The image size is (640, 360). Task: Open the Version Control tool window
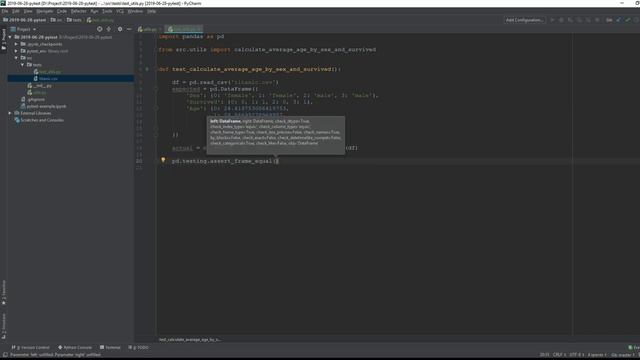click(x=31, y=347)
